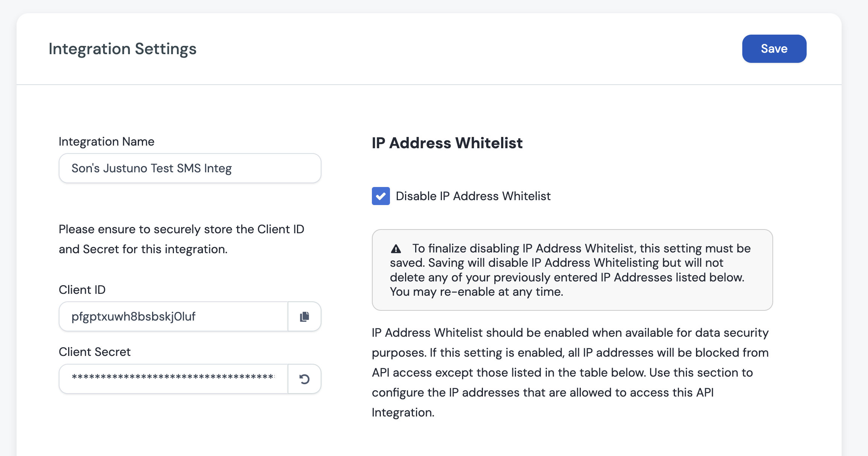The height and width of the screenshot is (456, 868).
Task: Click the Disable IP Address Whitelist label
Action: coord(473,196)
